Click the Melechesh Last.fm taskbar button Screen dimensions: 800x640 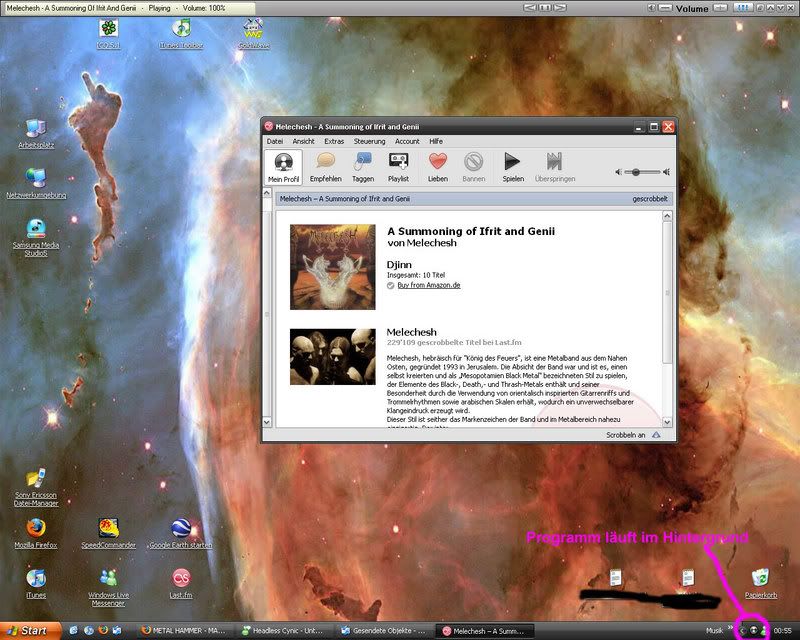click(484, 631)
